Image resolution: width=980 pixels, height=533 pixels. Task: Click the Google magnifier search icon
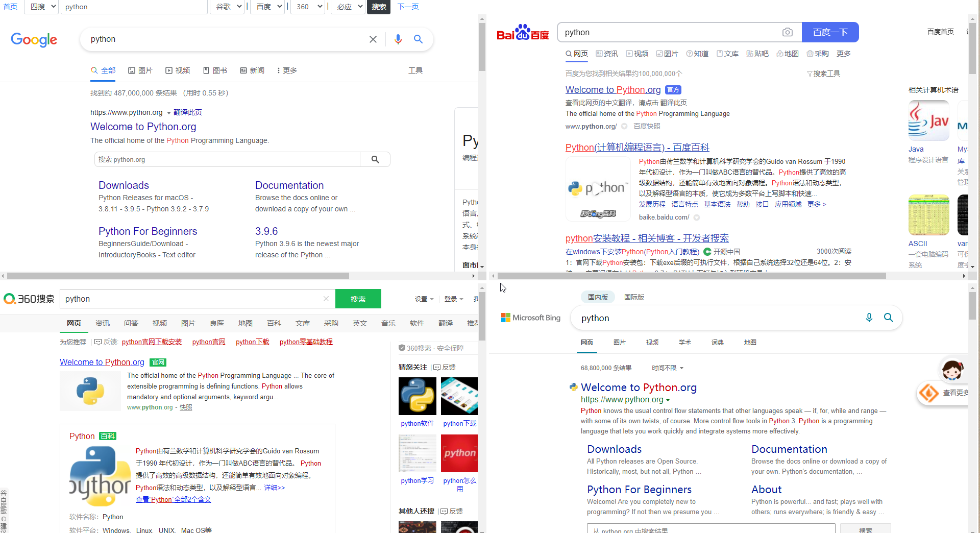click(x=418, y=39)
